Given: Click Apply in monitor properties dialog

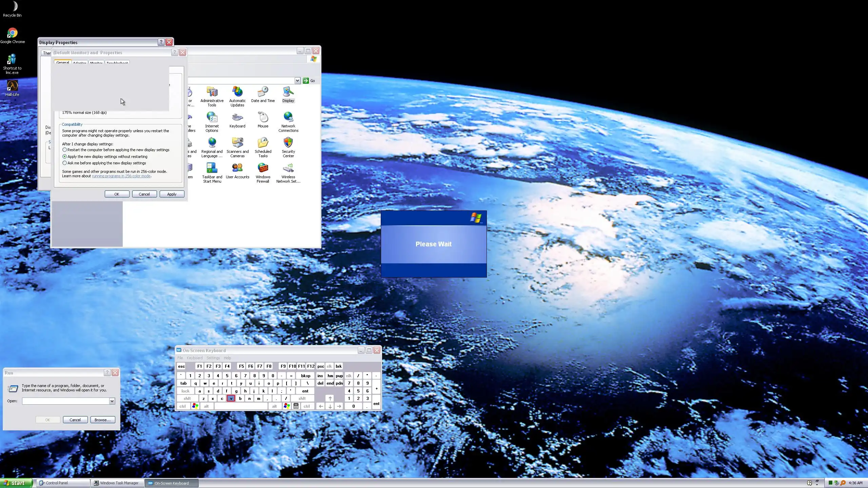Looking at the screenshot, I should coord(172,194).
